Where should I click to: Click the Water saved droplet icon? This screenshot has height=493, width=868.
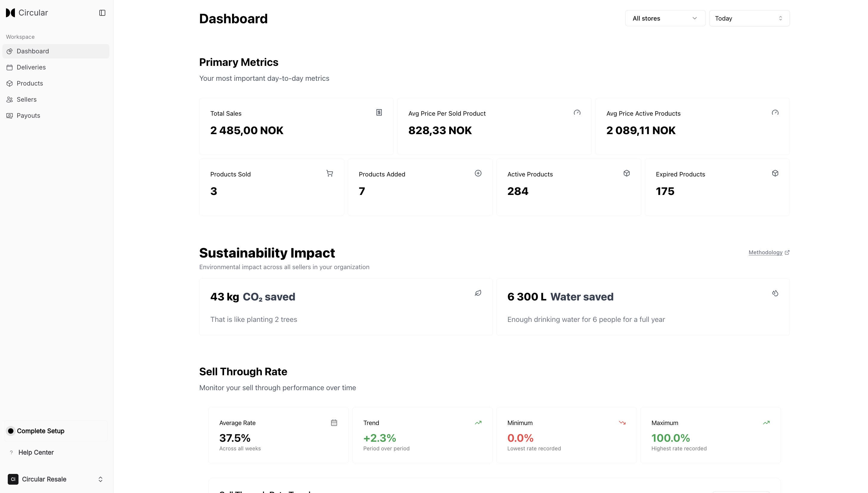[x=775, y=293]
